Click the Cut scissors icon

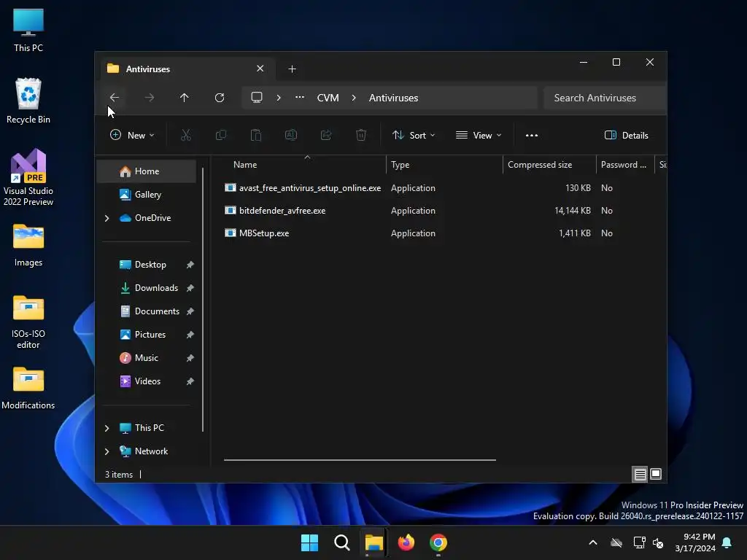pyautogui.click(x=186, y=135)
